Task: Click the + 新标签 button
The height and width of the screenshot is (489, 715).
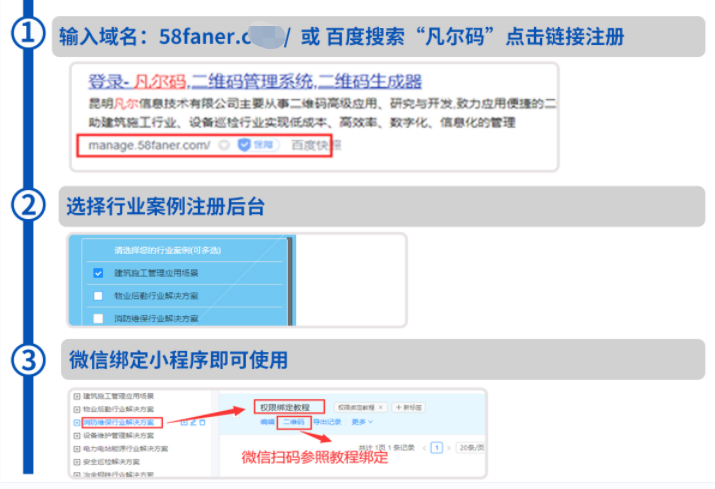Action: pos(408,407)
